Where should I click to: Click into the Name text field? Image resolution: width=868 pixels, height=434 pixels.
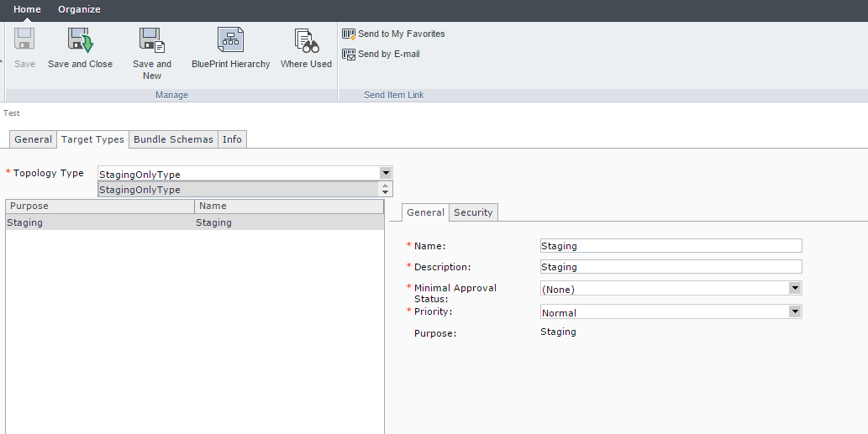click(671, 246)
